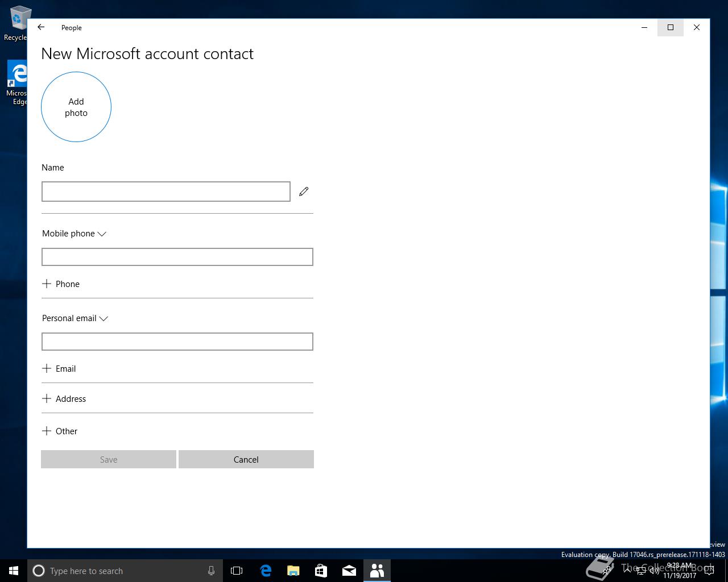Maximize the People window

point(671,27)
